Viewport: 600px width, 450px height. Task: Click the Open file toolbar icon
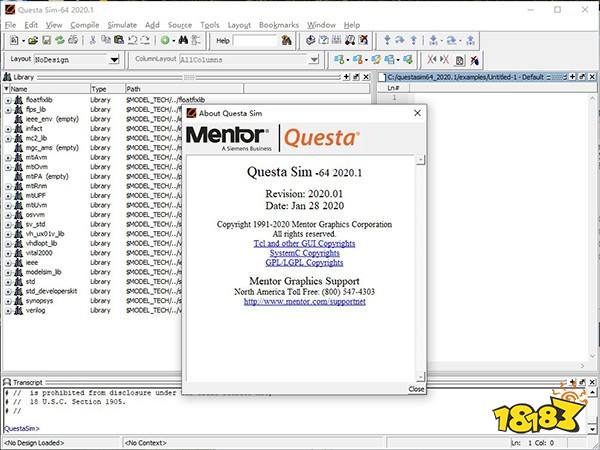click(33, 40)
